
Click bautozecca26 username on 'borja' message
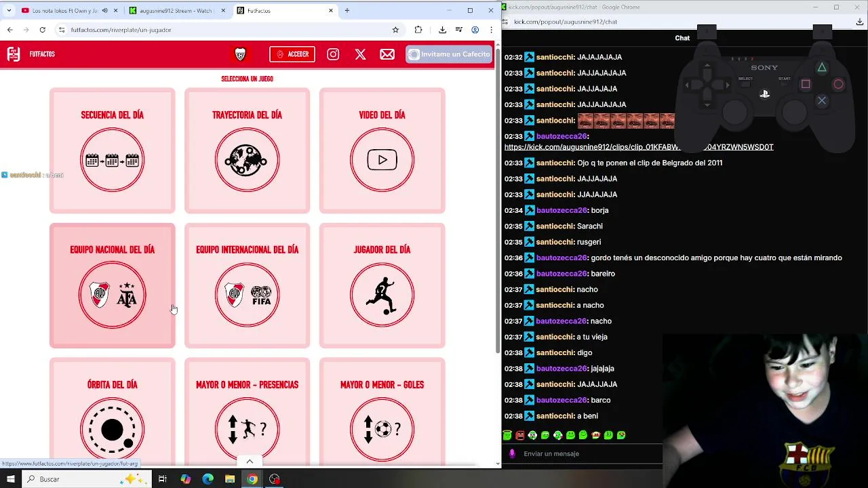coord(561,210)
